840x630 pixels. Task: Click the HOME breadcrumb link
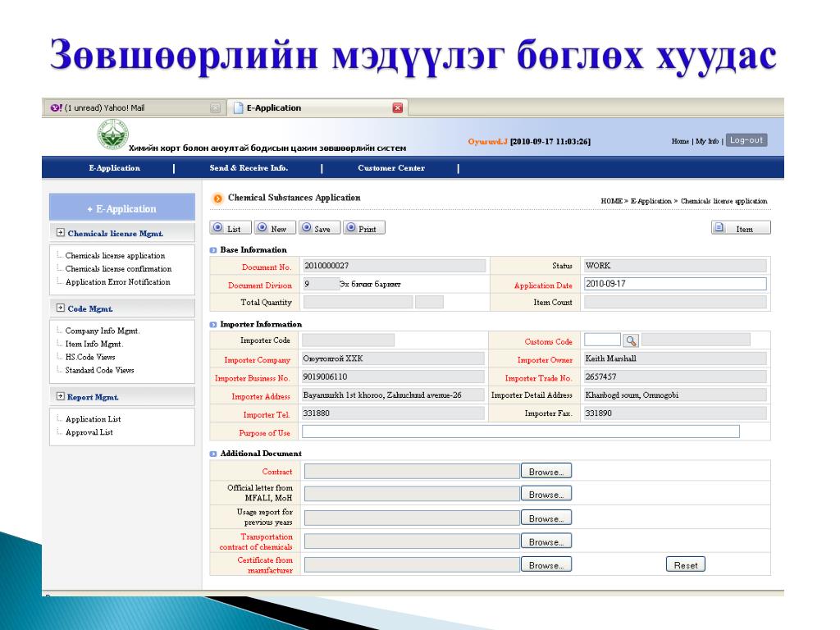(x=611, y=201)
